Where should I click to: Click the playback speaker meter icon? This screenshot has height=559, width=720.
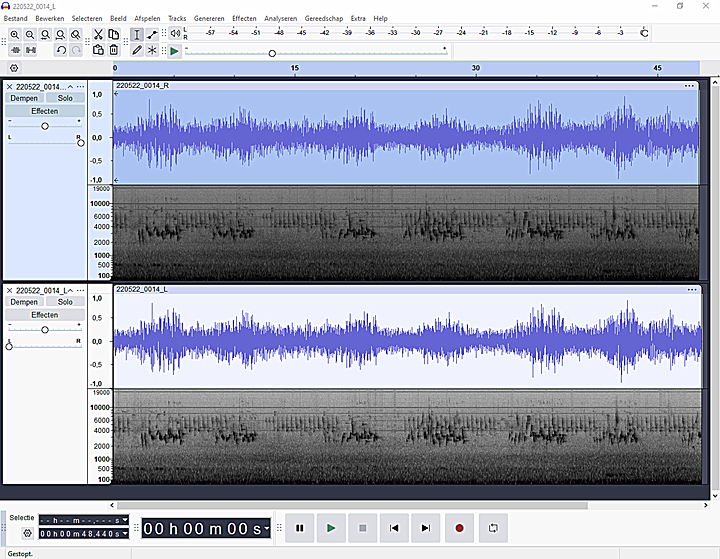pos(175,33)
